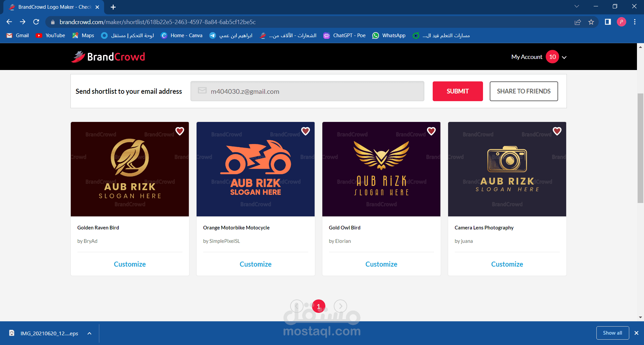Image resolution: width=644 pixels, height=345 pixels.
Task: Click Share to Friends button
Action: pyautogui.click(x=524, y=91)
